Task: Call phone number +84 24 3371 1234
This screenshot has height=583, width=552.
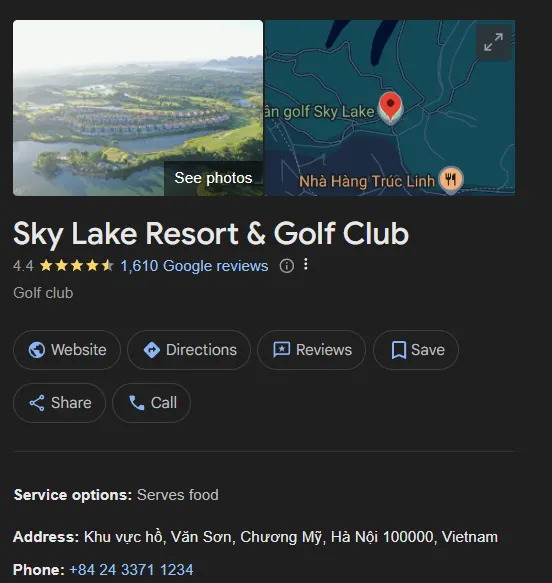Action: coord(131,570)
